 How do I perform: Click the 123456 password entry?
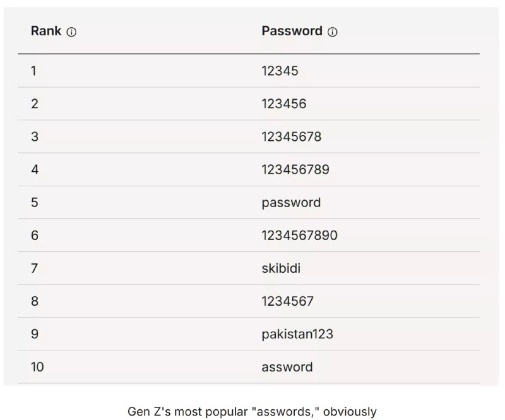click(284, 104)
